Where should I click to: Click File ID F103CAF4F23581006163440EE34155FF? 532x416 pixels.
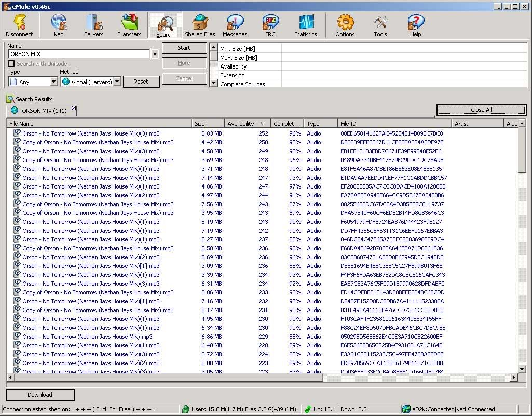click(391, 319)
